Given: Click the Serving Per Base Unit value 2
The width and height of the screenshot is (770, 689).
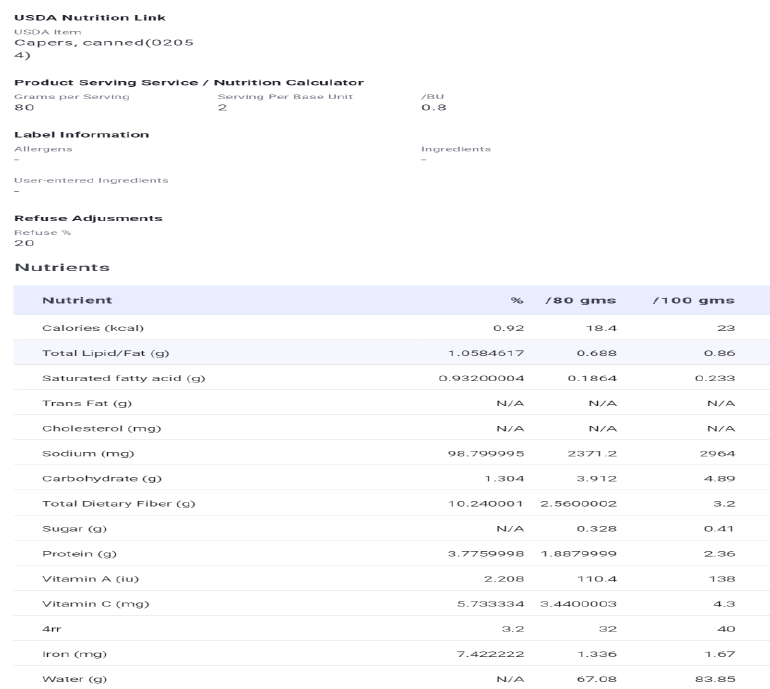Looking at the screenshot, I should [x=222, y=108].
